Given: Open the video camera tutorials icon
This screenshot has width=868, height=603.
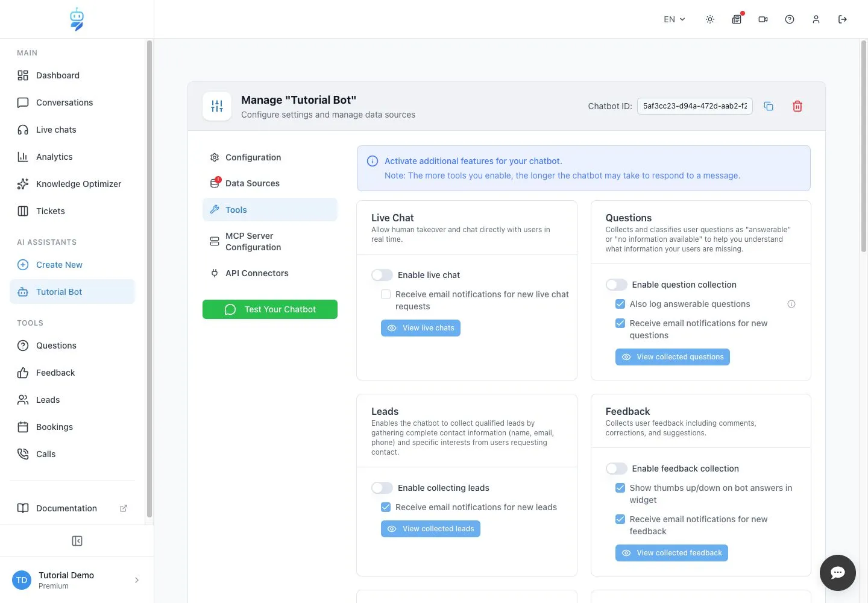Looking at the screenshot, I should pos(763,19).
